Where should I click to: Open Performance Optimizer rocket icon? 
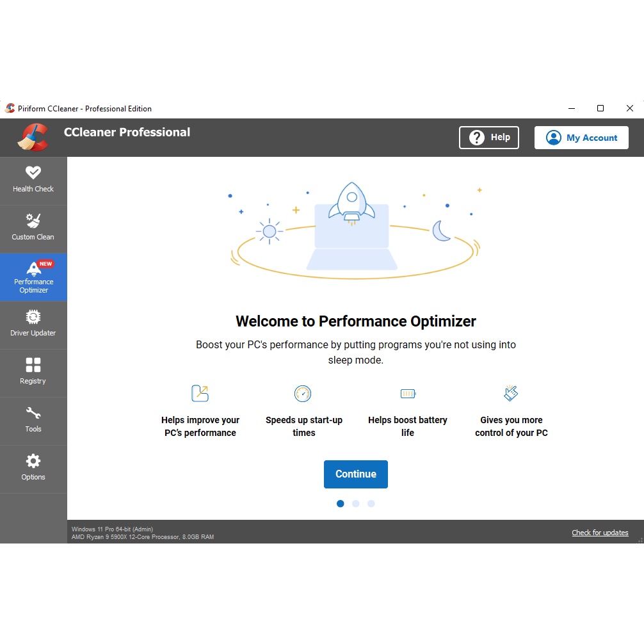pyautogui.click(x=33, y=268)
